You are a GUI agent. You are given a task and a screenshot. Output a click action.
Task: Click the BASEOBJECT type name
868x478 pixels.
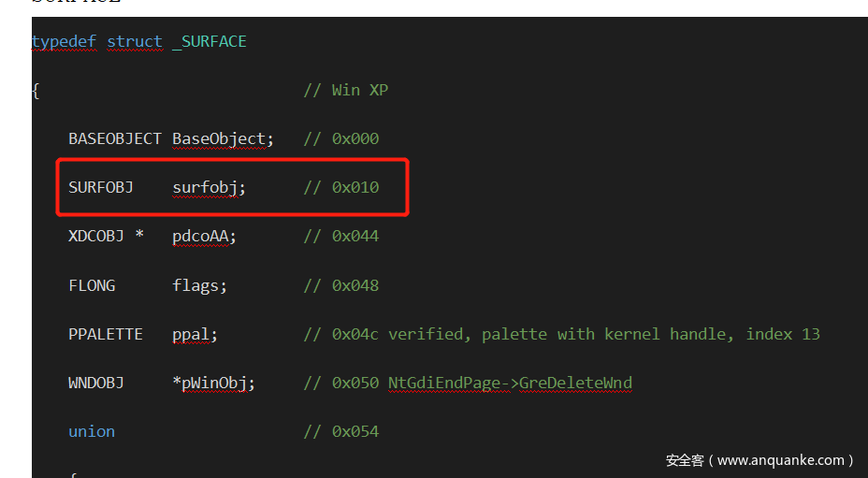[115, 139]
